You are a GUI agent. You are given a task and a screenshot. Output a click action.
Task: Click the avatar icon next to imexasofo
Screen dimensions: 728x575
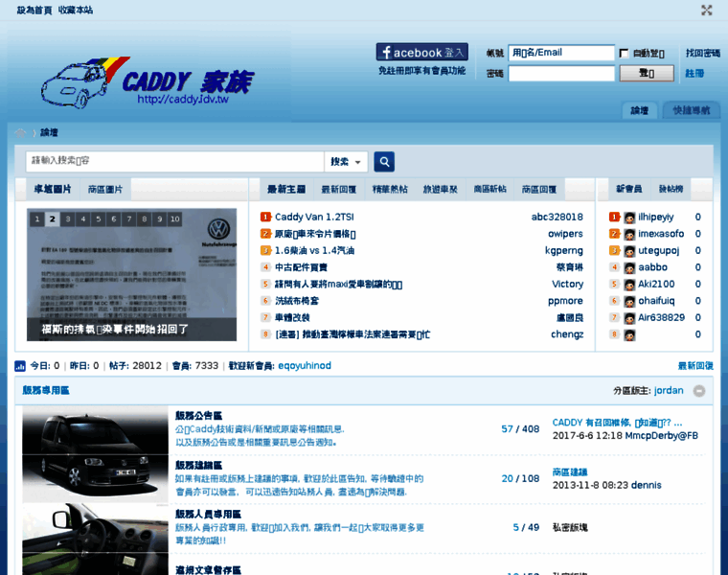point(629,234)
